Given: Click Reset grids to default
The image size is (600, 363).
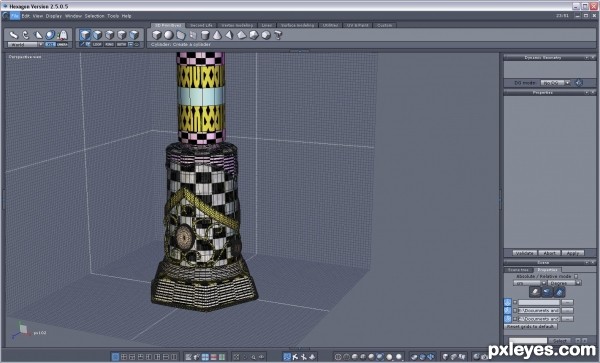Looking at the screenshot, I should click(530, 327).
